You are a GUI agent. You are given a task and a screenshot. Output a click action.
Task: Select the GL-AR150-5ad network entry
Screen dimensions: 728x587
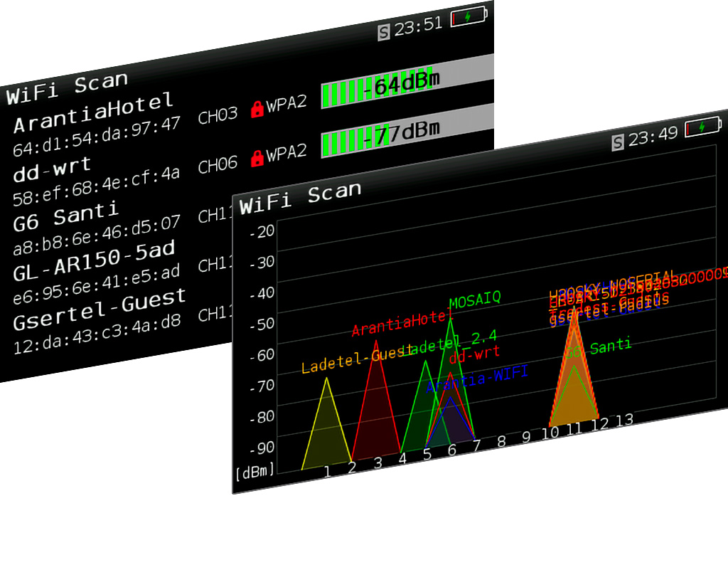point(94,261)
